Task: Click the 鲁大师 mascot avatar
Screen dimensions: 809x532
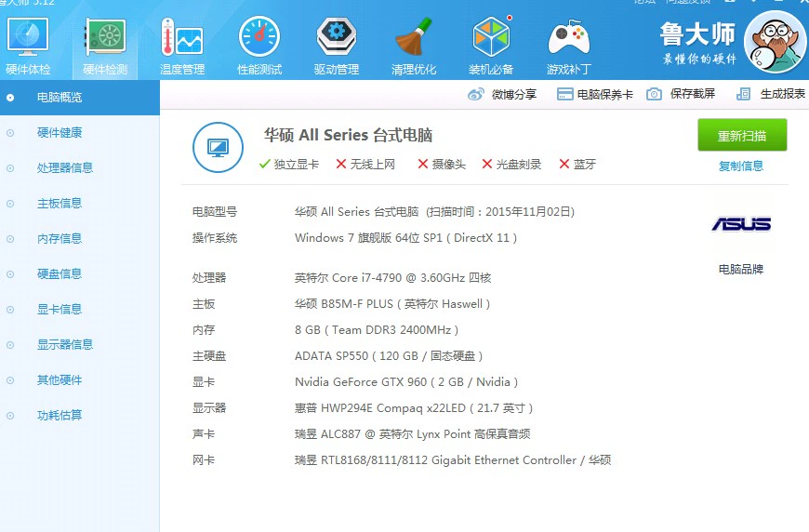Action: click(x=775, y=42)
